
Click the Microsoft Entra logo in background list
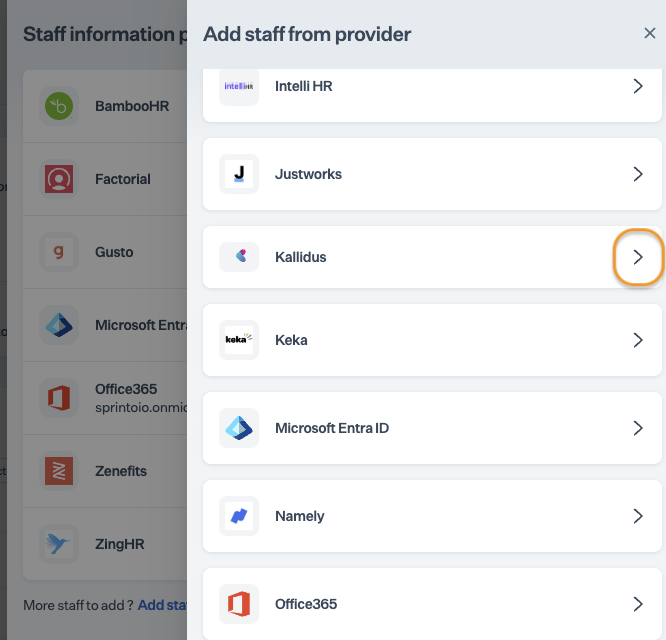coord(59,325)
